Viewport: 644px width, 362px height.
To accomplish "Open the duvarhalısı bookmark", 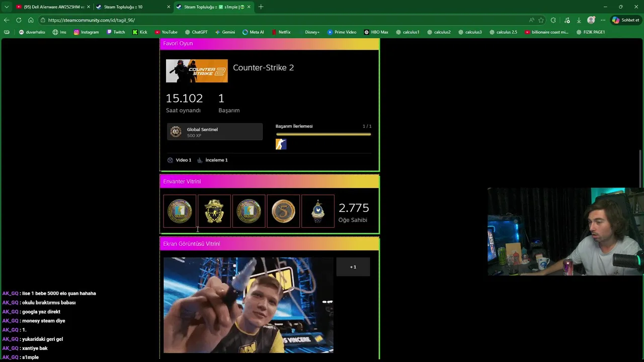I will [32, 32].
